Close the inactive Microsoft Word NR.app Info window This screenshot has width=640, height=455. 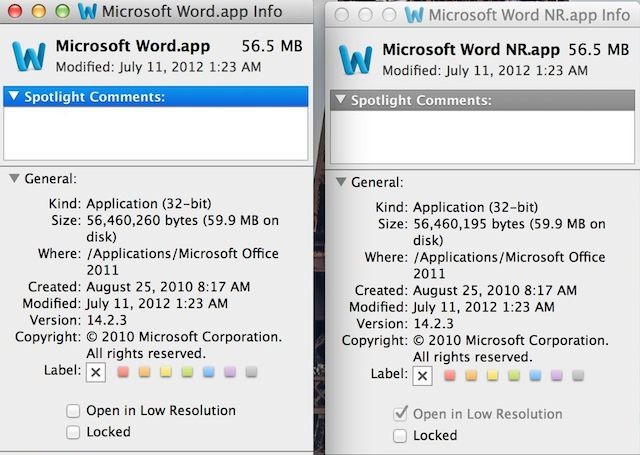click(x=342, y=15)
